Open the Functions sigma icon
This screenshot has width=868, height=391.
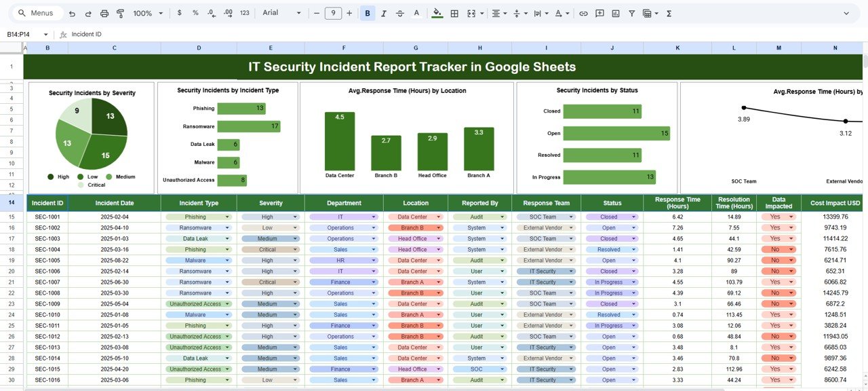(668, 13)
